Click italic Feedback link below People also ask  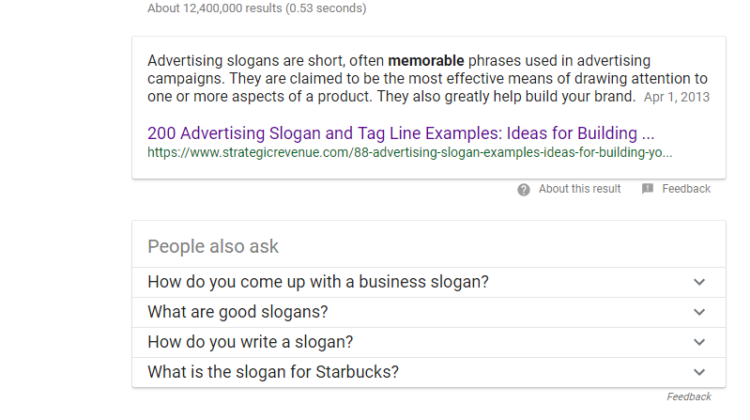[x=689, y=397]
